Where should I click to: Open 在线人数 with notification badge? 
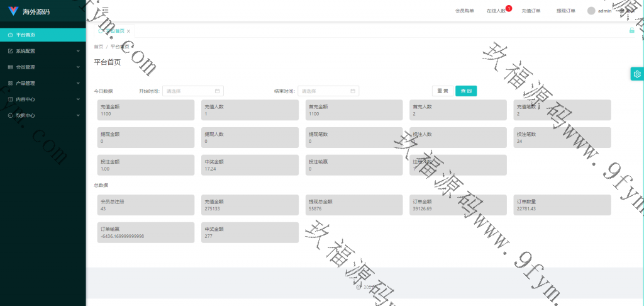click(496, 11)
